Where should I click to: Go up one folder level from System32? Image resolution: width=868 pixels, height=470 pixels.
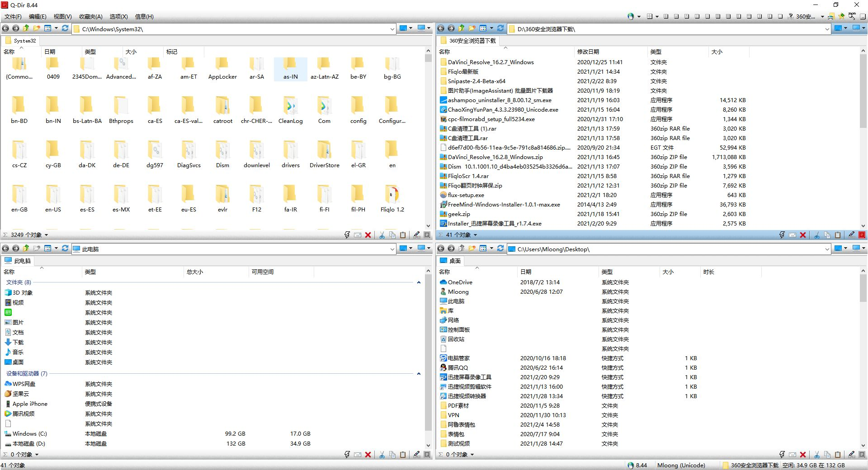click(26, 28)
